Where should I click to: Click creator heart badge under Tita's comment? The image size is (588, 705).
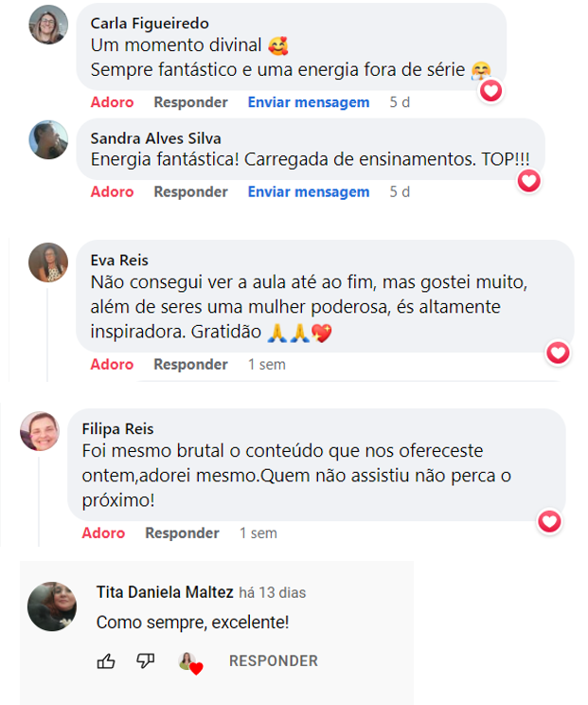tap(190, 662)
